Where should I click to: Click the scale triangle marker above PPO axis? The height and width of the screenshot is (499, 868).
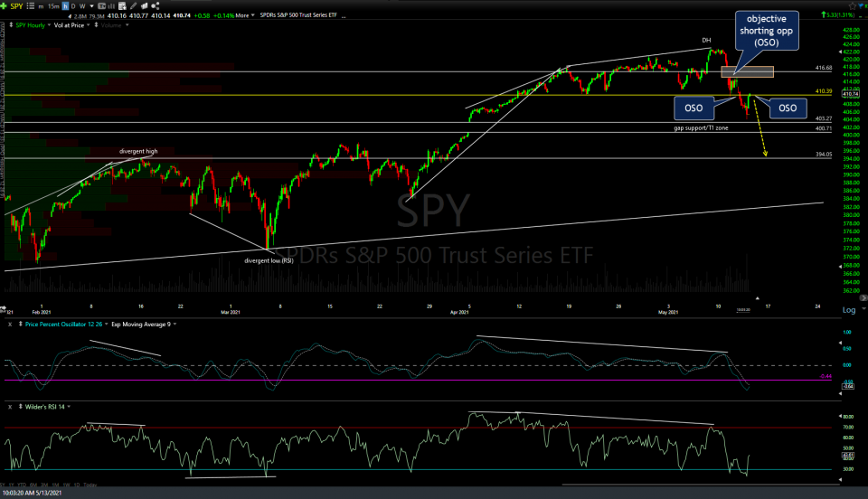(x=840, y=344)
